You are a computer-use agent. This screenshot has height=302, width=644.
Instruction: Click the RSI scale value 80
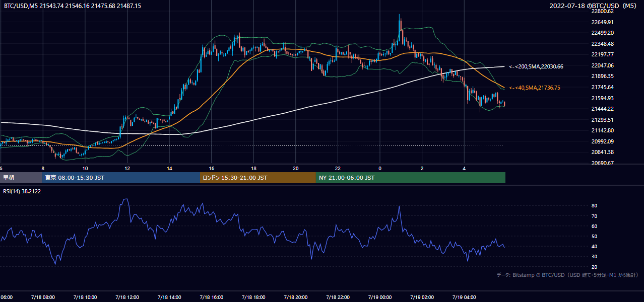(x=595, y=206)
